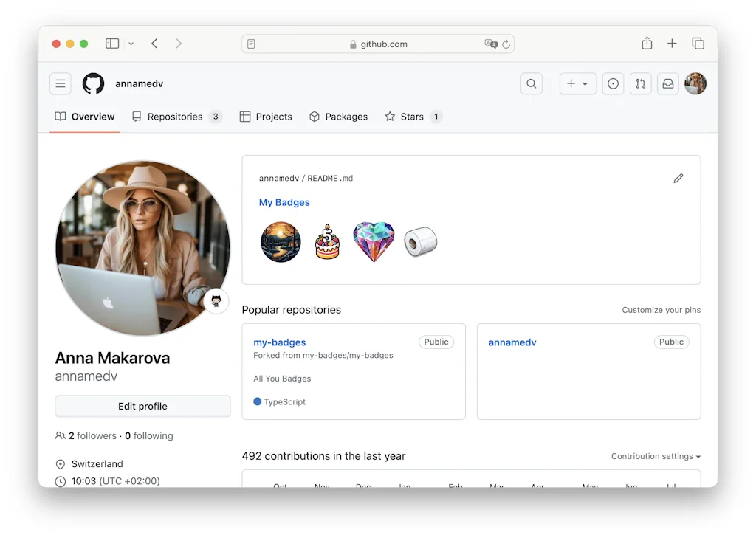The height and width of the screenshot is (538, 756).
Task: Click the Edit profile button
Action: tap(142, 406)
